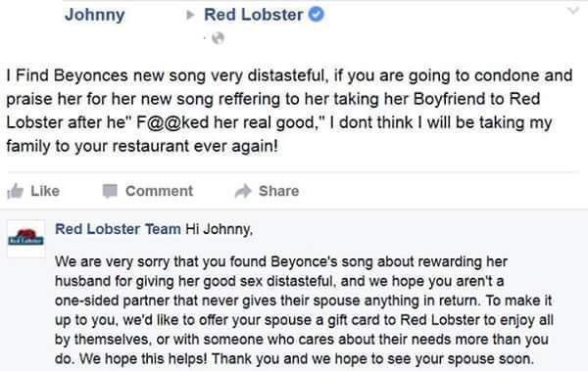Click the blue verified badge checkmark
This screenshot has height=371, width=588.
tap(317, 15)
